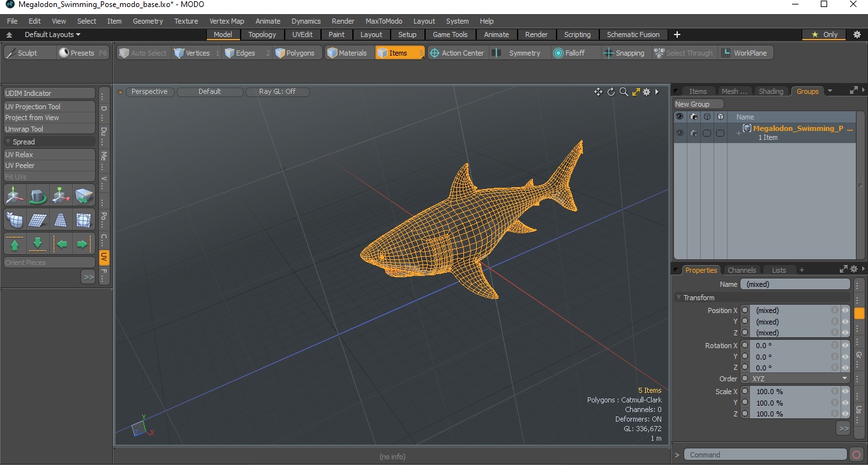Collapse the Spread section triangle
This screenshot has width=868, height=465.
point(8,142)
